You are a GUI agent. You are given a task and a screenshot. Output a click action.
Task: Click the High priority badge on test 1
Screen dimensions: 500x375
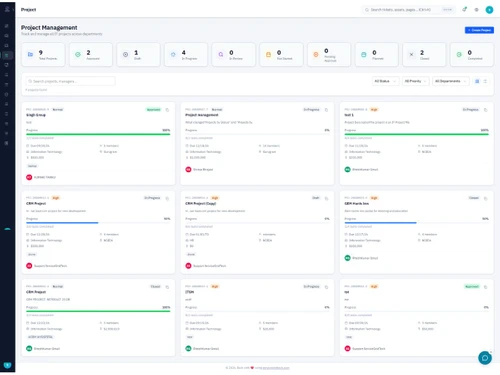[374, 110]
